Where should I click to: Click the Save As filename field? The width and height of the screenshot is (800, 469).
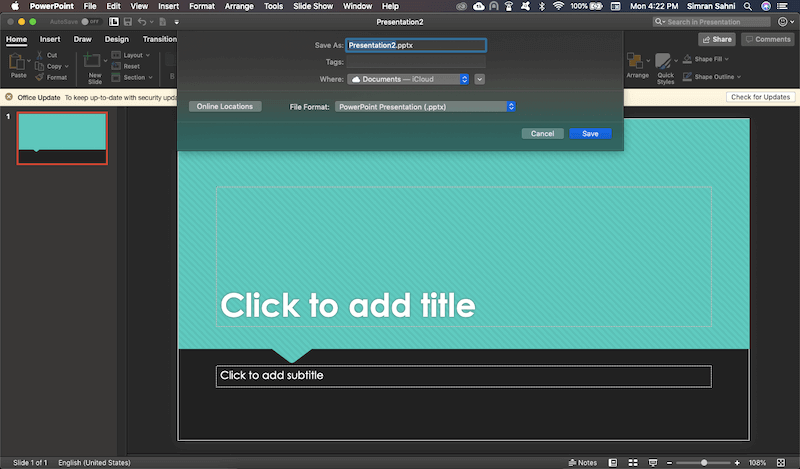click(x=416, y=45)
